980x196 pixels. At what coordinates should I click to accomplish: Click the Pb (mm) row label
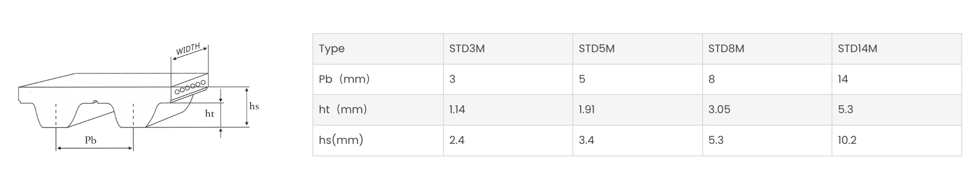point(344,79)
